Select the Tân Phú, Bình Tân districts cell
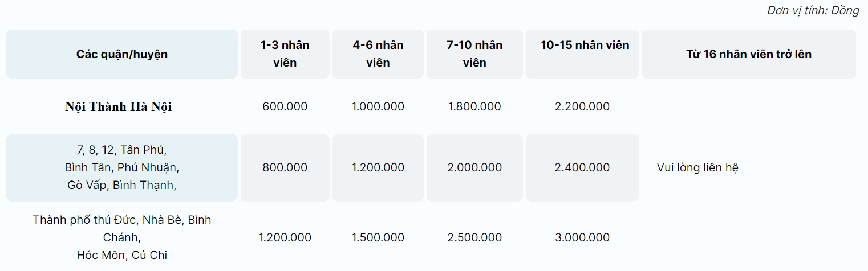Image resolution: width=868 pixels, height=271 pixels. [x=121, y=168]
